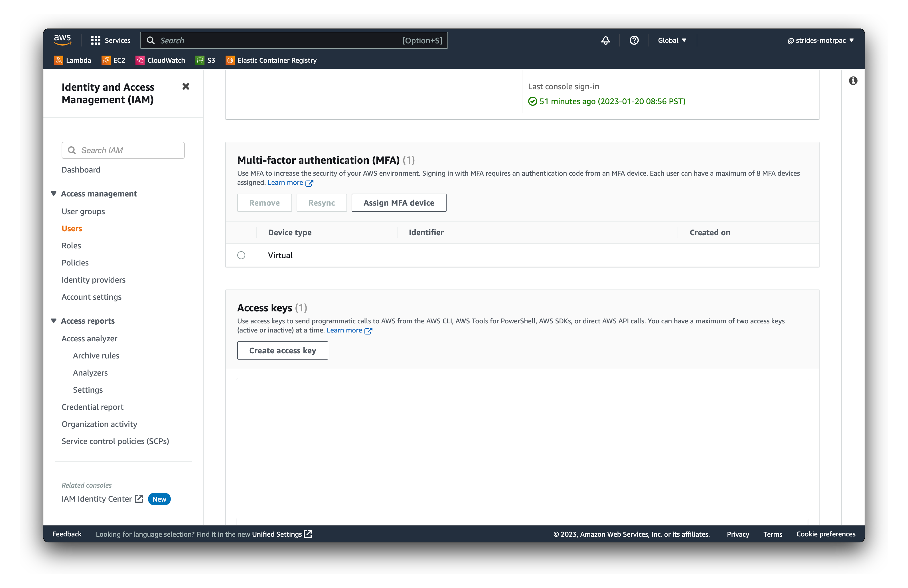Open Account settings in the sidebar
The height and width of the screenshot is (588, 908).
[x=92, y=297]
